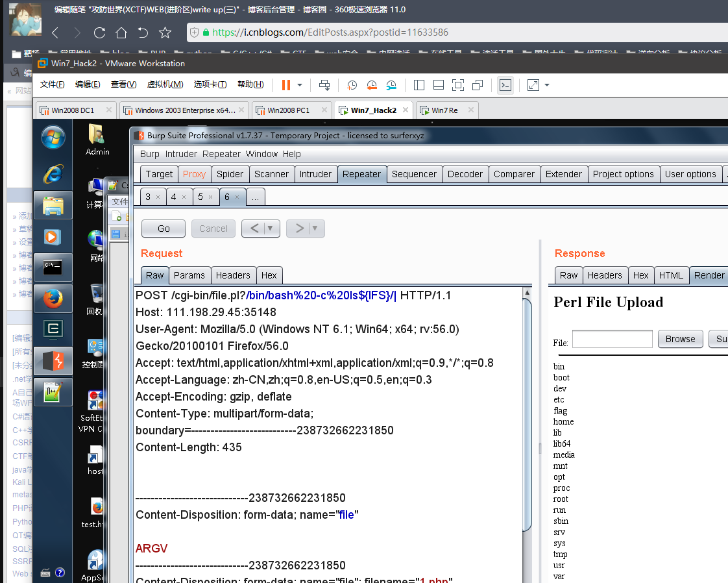The width and height of the screenshot is (728, 583).
Task: Switch to the Intruder tab in Burp
Action: coord(315,174)
